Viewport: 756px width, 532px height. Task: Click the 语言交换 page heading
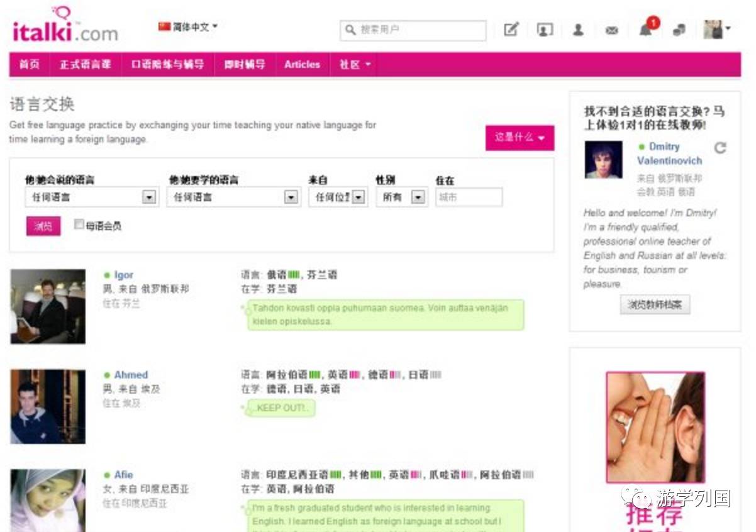(42, 104)
